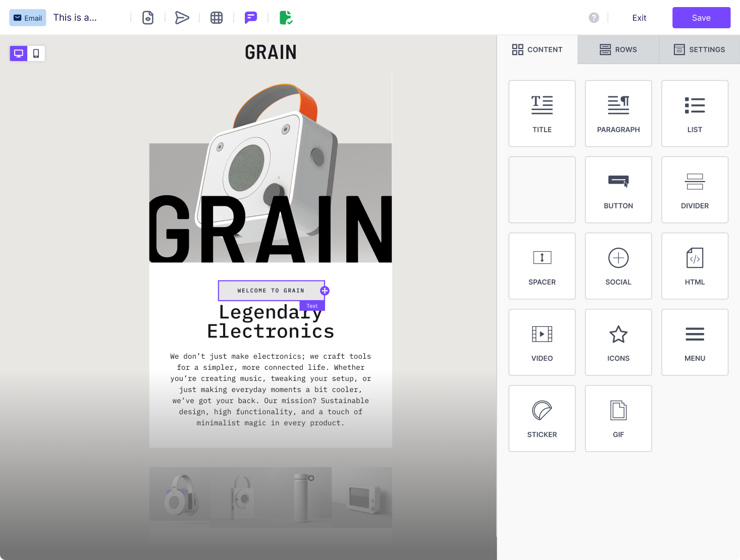This screenshot has width=740, height=560.
Task: Add a Social content block
Action: click(x=618, y=266)
